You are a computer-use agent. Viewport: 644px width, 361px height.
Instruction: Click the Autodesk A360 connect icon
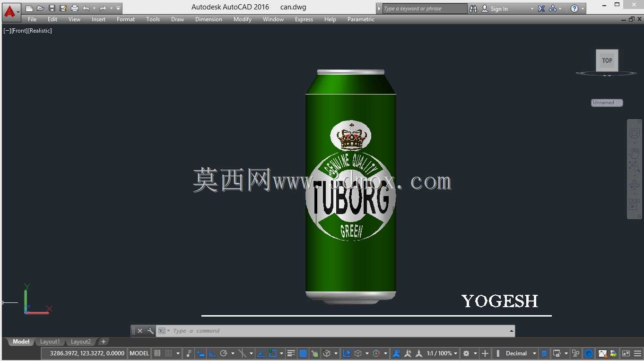[553, 9]
